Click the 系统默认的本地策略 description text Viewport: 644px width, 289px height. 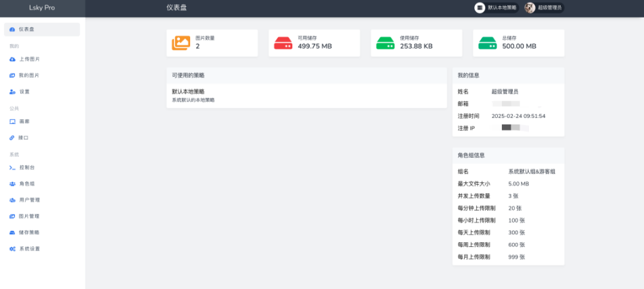[x=193, y=100]
